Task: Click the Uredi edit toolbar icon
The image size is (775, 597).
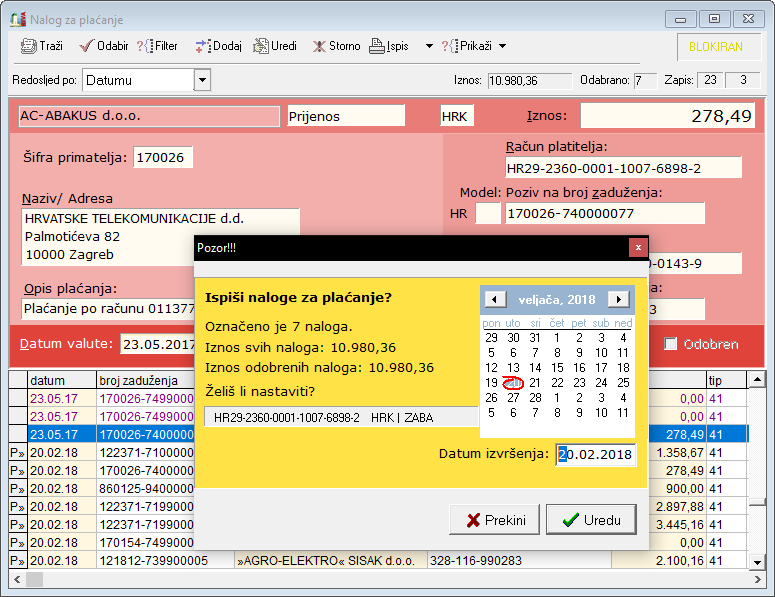Action: coord(262,46)
